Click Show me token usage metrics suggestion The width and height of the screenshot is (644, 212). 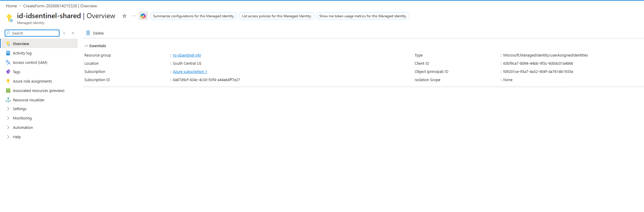pyautogui.click(x=363, y=16)
